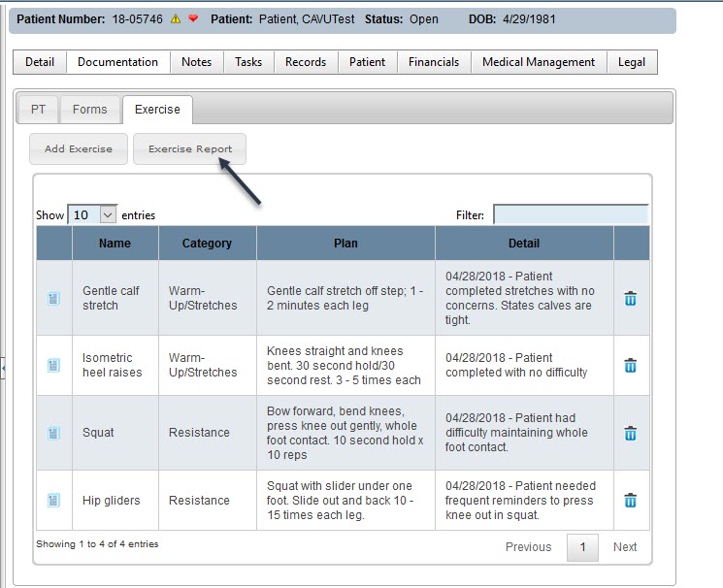
Task: Click the yellow warning alert icon
Action: click(x=176, y=18)
